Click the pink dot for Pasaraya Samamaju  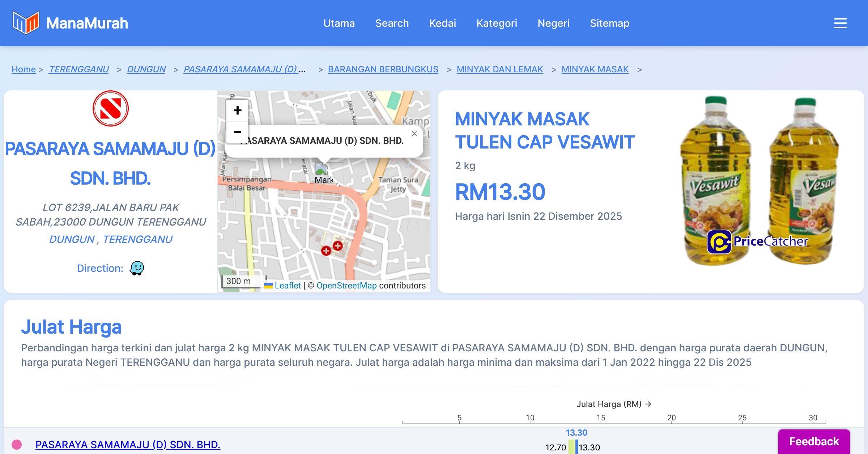17,444
